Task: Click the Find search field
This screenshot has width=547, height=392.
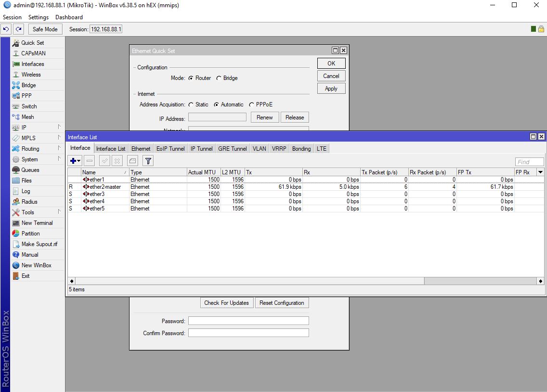Action: [529, 162]
